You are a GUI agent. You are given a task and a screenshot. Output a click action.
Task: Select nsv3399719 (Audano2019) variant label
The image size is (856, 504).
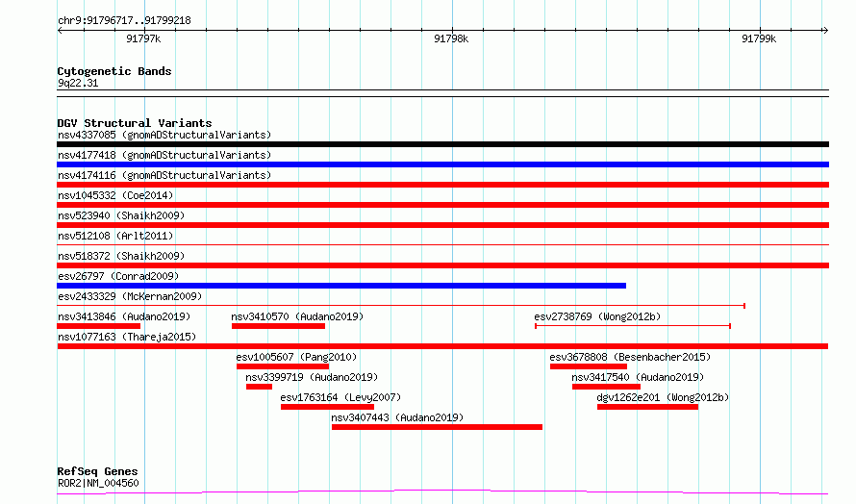point(312,377)
